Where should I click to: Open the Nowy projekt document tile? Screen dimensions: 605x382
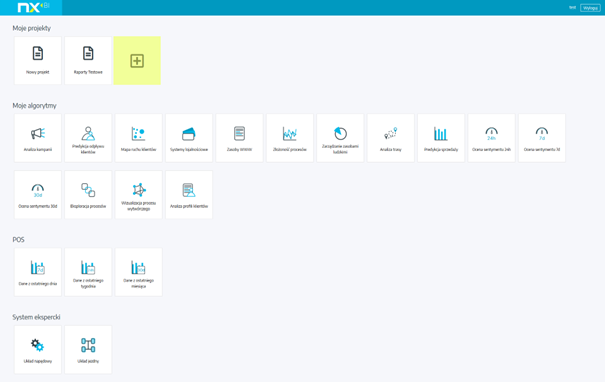(38, 61)
